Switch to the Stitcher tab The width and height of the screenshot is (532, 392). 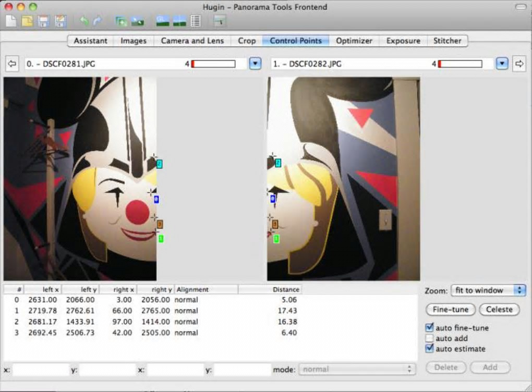(x=447, y=41)
